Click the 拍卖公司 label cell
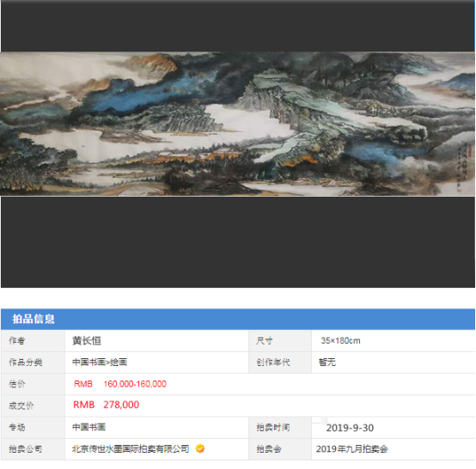The image size is (476, 469). click(x=34, y=448)
